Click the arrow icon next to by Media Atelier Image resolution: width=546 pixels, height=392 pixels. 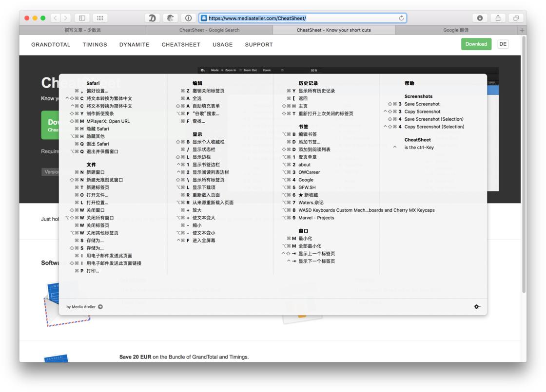tap(100, 307)
